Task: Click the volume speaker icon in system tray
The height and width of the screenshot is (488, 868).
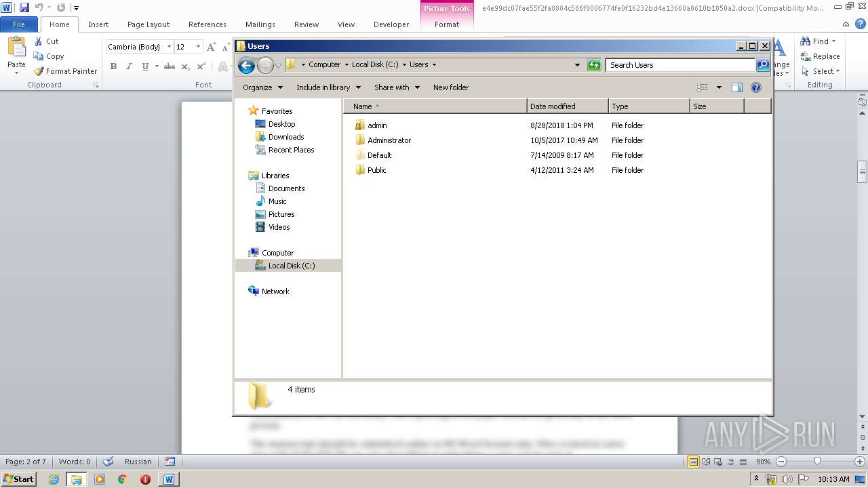Action: pos(787,480)
